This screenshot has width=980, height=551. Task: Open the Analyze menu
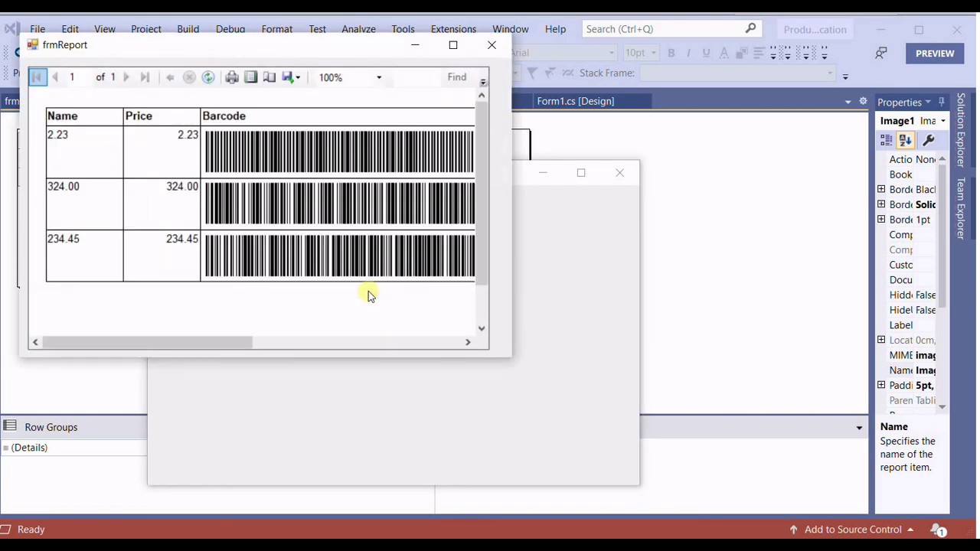point(359,29)
